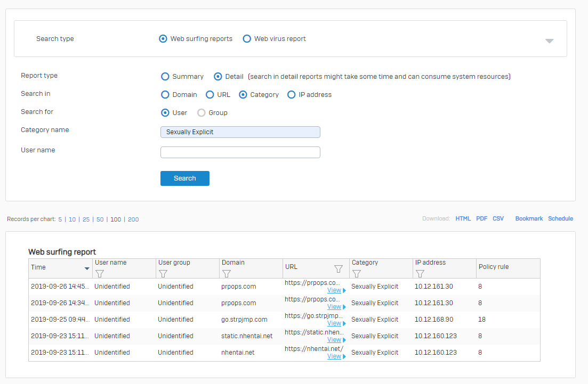Select Group option in Search for
This screenshot has height=384, width=588.
pyautogui.click(x=202, y=113)
